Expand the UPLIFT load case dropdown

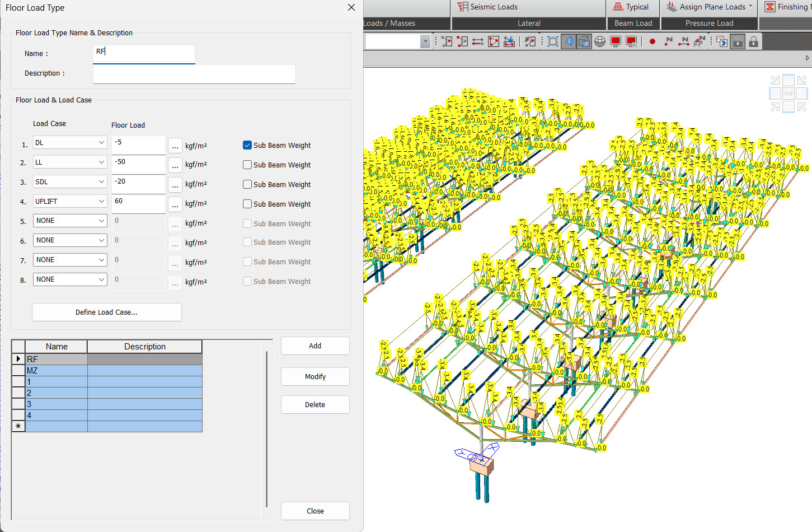70,202
